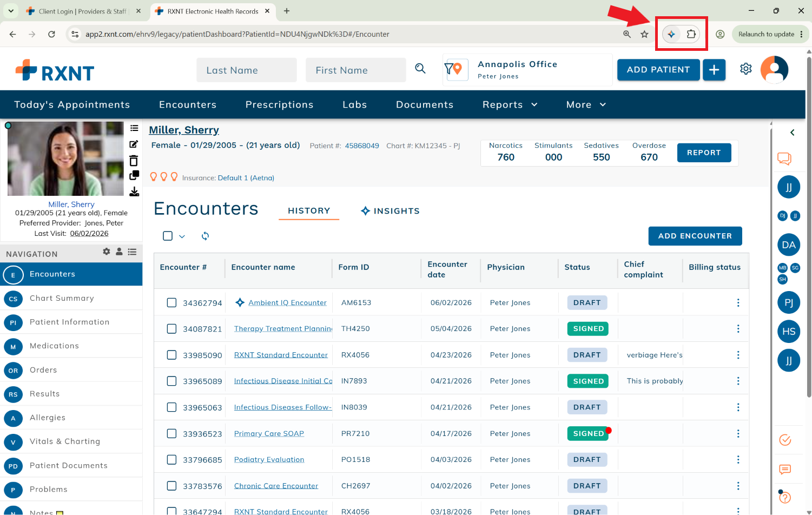Click the HS user avatar in sidebar
Viewport: 812px width, 515px height.
coord(789,331)
